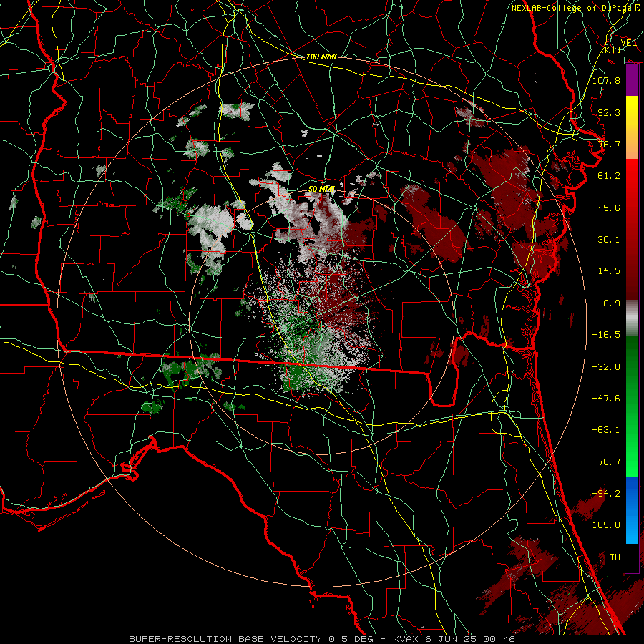This screenshot has width=644, height=644.
Task: Click the 'SUPER-RESOLUTION BASE VELOCITY 0.5 DEG' caption
Action: (251, 639)
